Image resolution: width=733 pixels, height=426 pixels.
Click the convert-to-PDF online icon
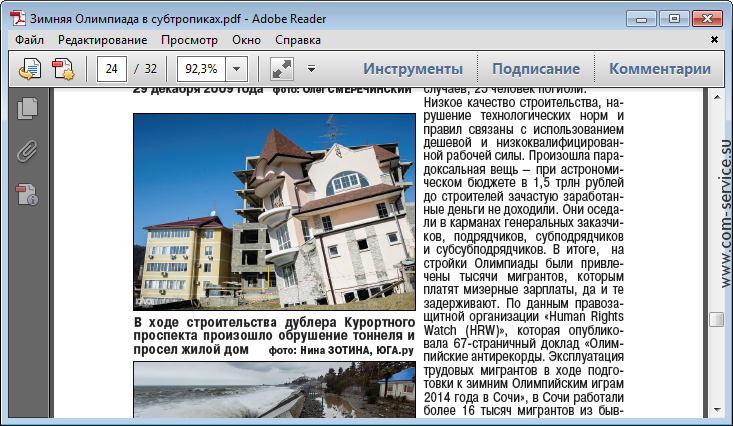30,69
